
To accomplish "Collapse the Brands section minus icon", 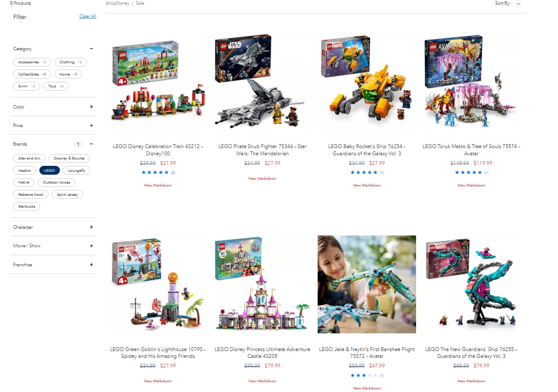I will pos(91,144).
